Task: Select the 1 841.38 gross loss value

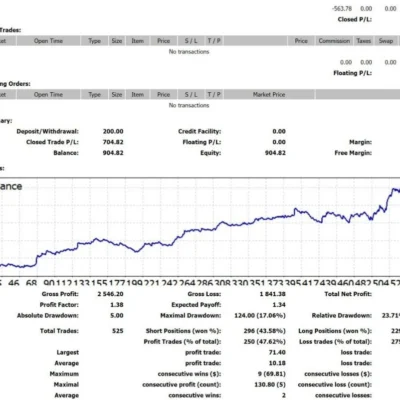Action: [272, 294]
